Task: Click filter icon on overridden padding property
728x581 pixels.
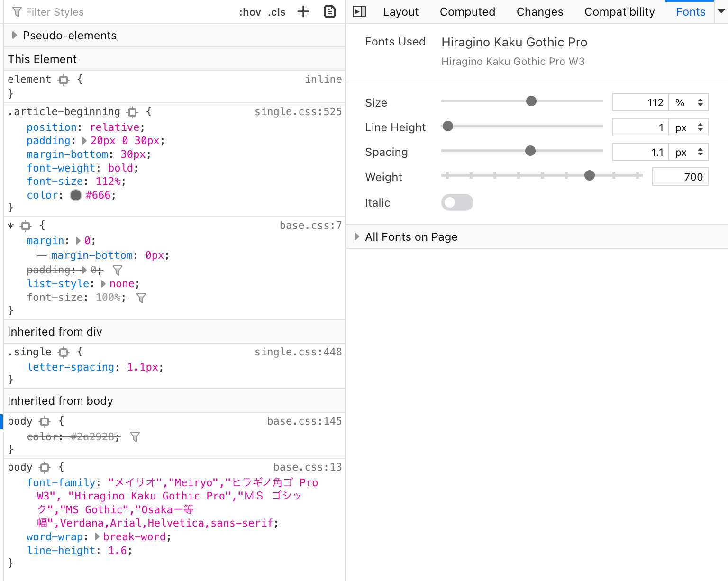Action: (117, 270)
